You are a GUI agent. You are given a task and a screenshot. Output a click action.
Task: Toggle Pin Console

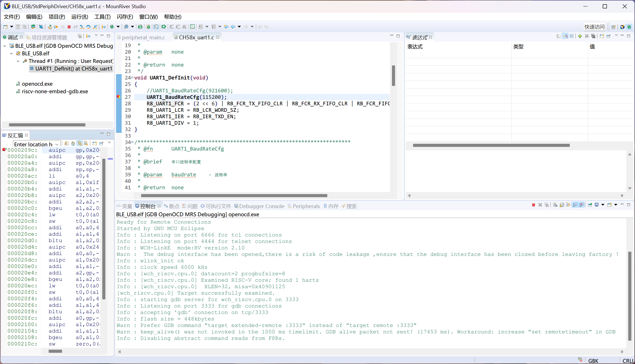point(590,205)
